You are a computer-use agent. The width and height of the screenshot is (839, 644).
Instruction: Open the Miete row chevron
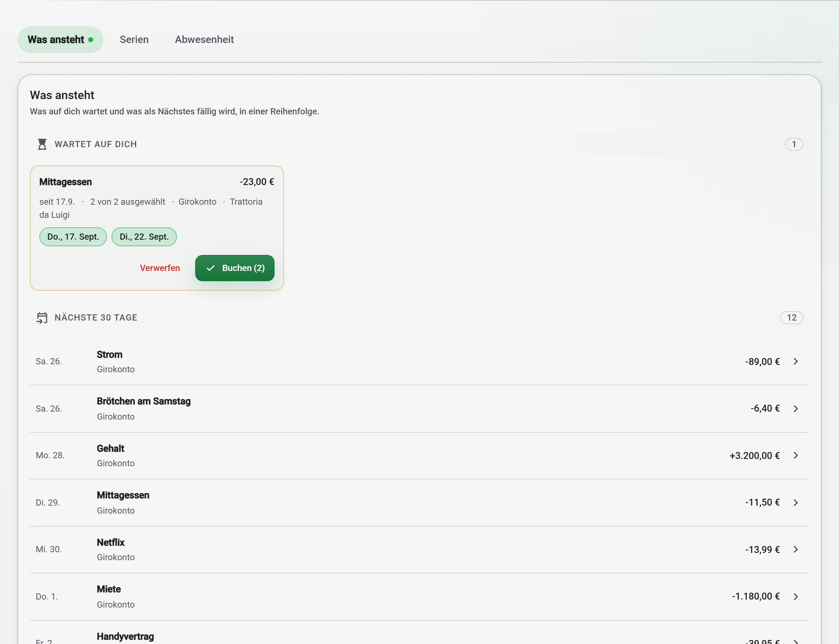(x=796, y=597)
